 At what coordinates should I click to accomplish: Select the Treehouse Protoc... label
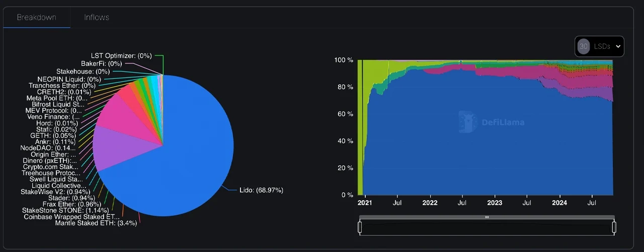[x=51, y=173]
